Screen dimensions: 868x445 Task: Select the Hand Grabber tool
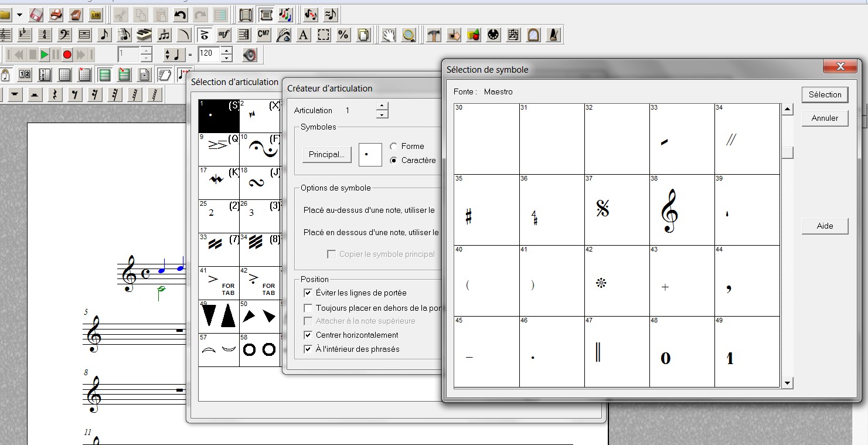click(388, 35)
